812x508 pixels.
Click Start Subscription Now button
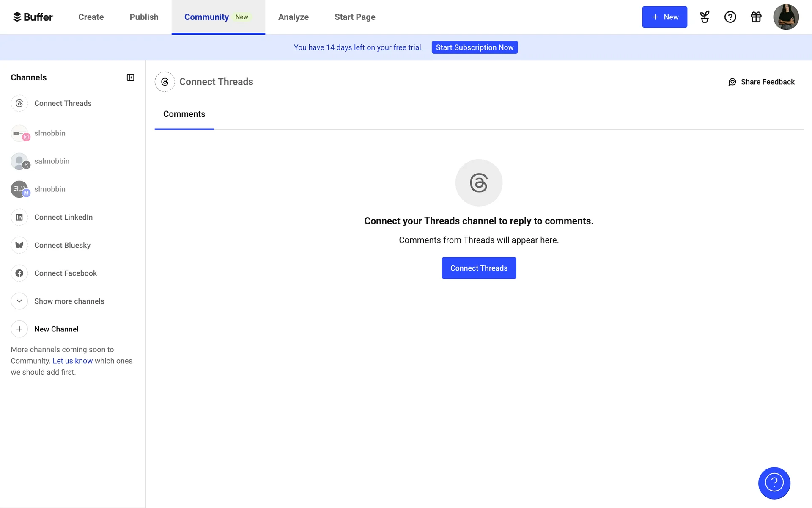pyautogui.click(x=475, y=47)
